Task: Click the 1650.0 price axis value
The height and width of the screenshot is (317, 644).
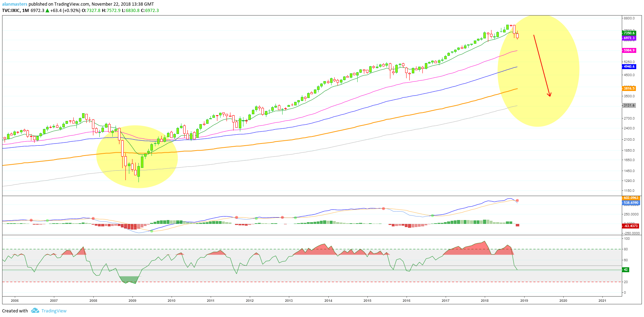Action: click(629, 160)
